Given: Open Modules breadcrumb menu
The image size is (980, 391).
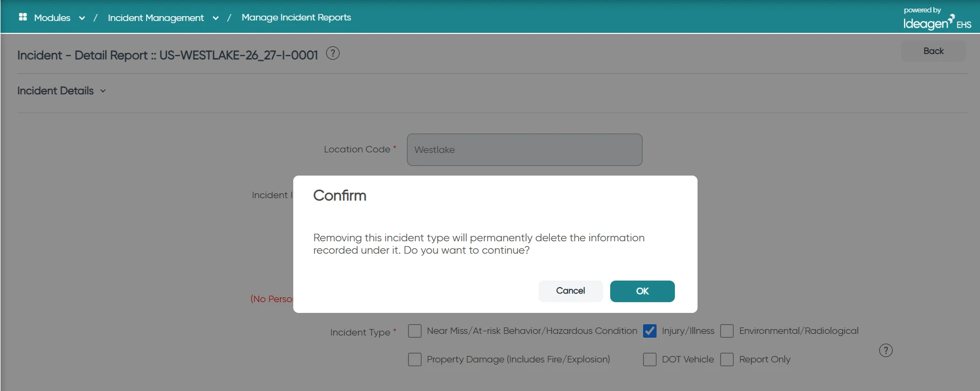Looking at the screenshot, I should (52, 18).
